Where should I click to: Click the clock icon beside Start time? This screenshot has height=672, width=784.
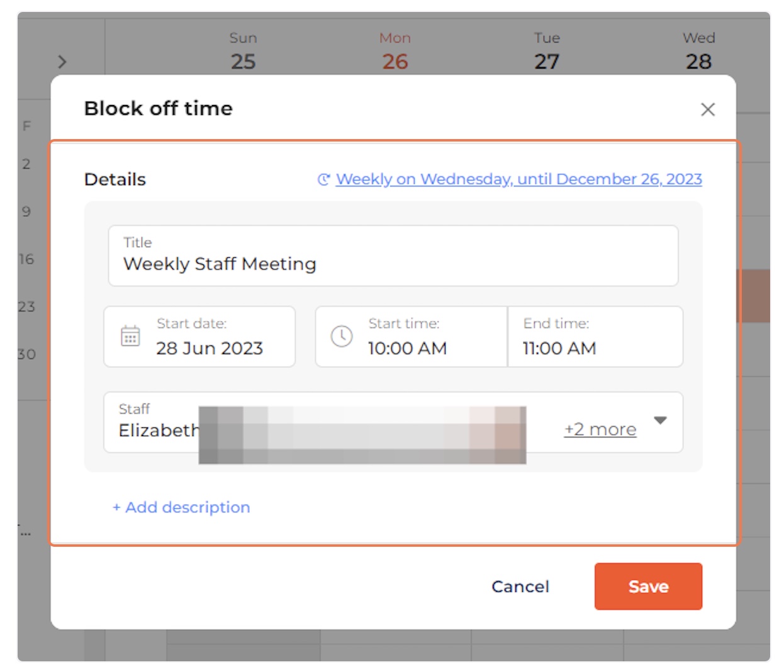coord(342,336)
